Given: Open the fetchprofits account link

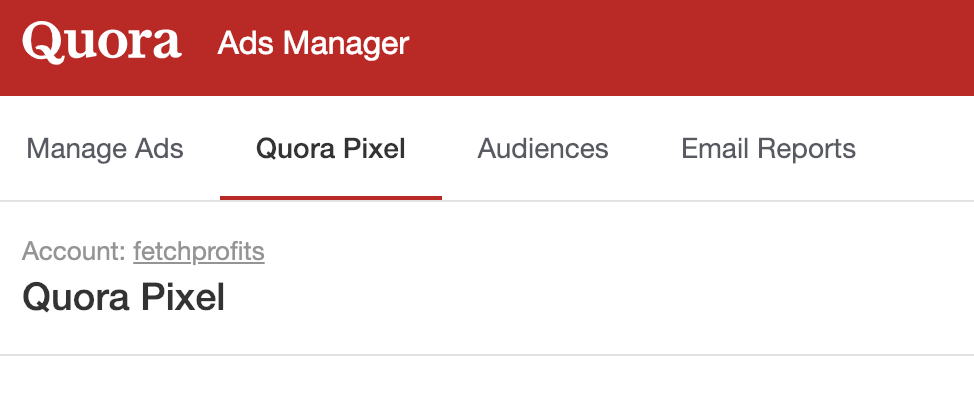Looking at the screenshot, I should (x=199, y=251).
